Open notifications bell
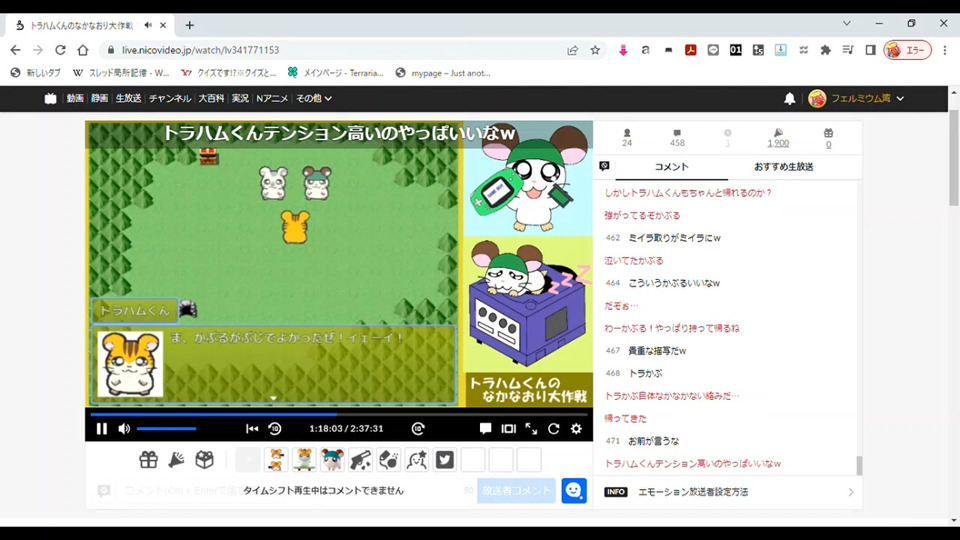This screenshot has width=960, height=540. point(790,98)
